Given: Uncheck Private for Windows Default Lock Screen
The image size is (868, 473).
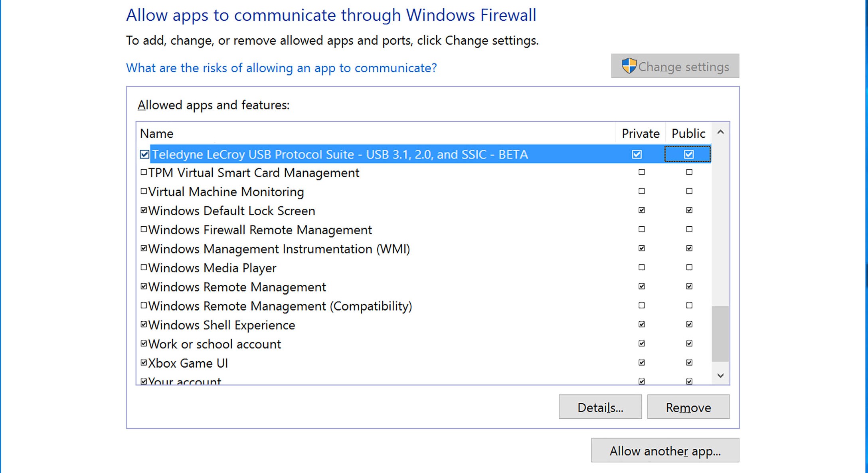Looking at the screenshot, I should coord(641,210).
